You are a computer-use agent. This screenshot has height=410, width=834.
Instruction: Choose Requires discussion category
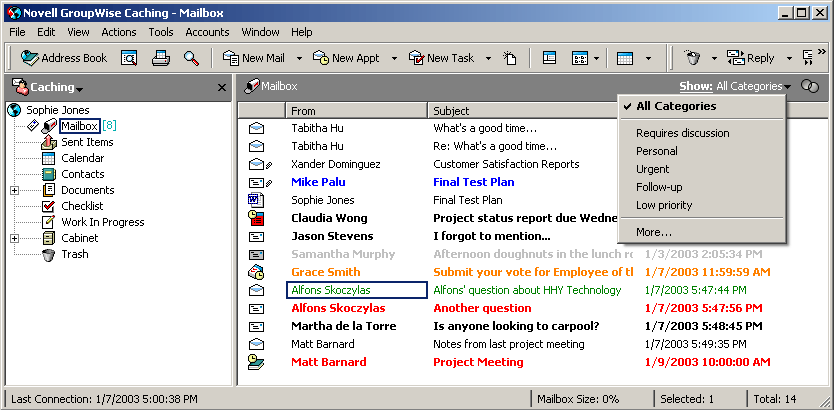point(702,133)
